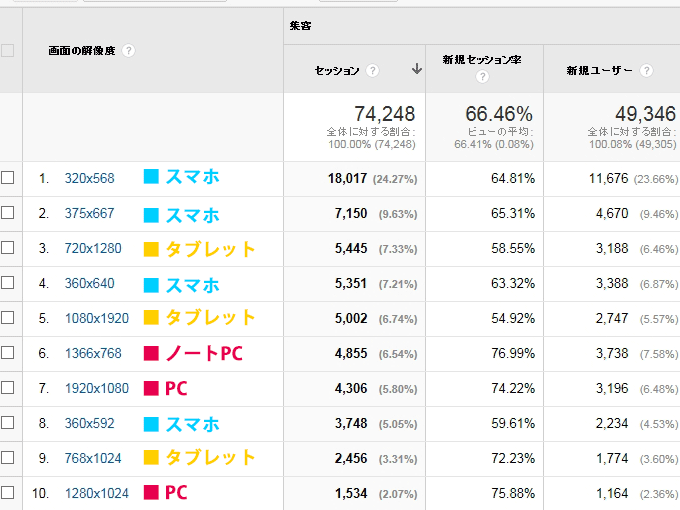The height and width of the screenshot is (510, 680).
Task: Open the 768x1024 resolution link
Action: [x=93, y=458]
